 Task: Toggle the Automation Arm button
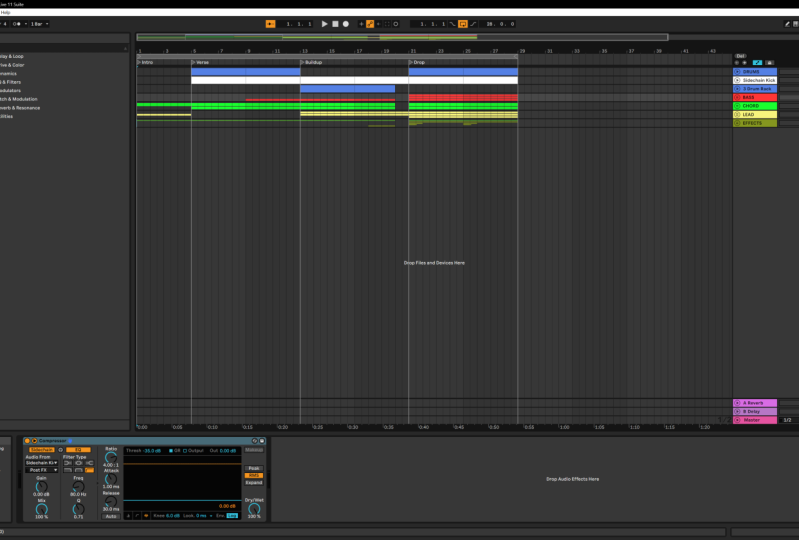point(370,24)
